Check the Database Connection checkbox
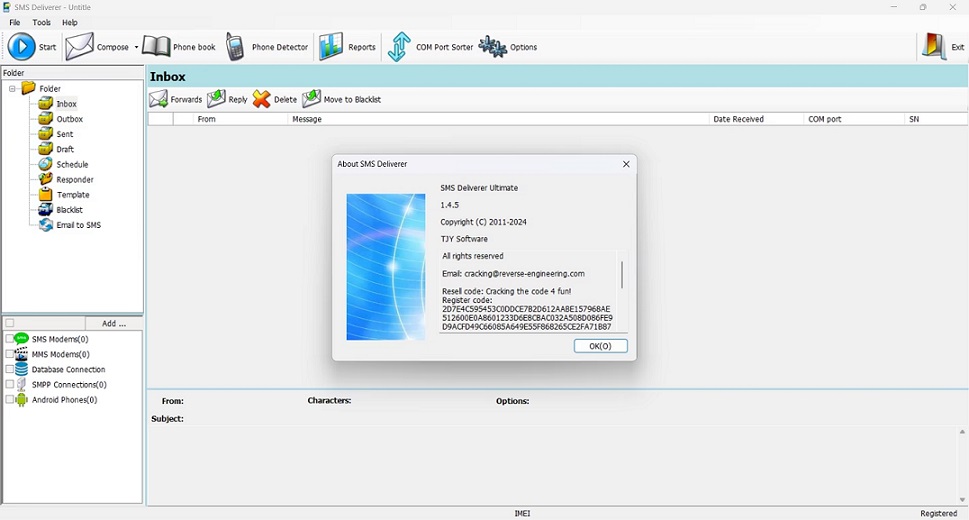969x520 pixels. [9, 369]
